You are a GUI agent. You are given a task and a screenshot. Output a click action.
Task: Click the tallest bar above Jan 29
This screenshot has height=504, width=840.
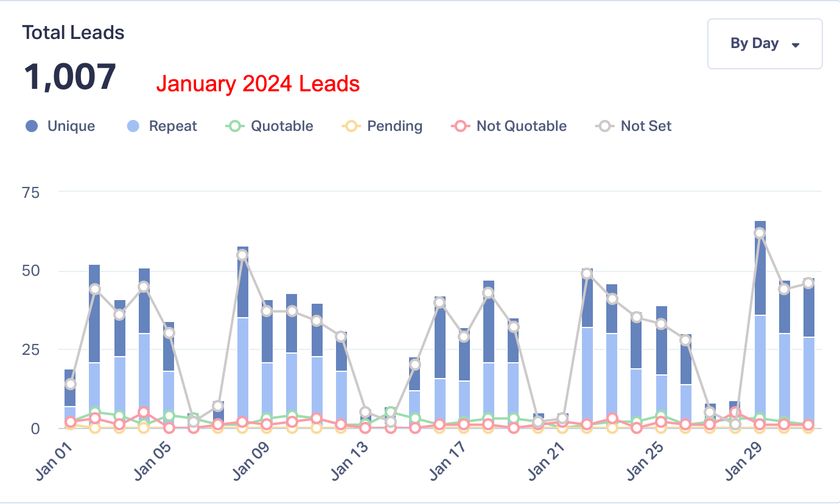tap(760, 274)
